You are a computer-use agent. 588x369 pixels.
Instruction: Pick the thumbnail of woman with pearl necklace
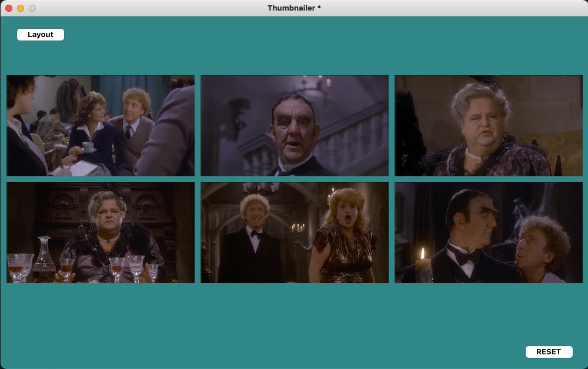[488, 126]
